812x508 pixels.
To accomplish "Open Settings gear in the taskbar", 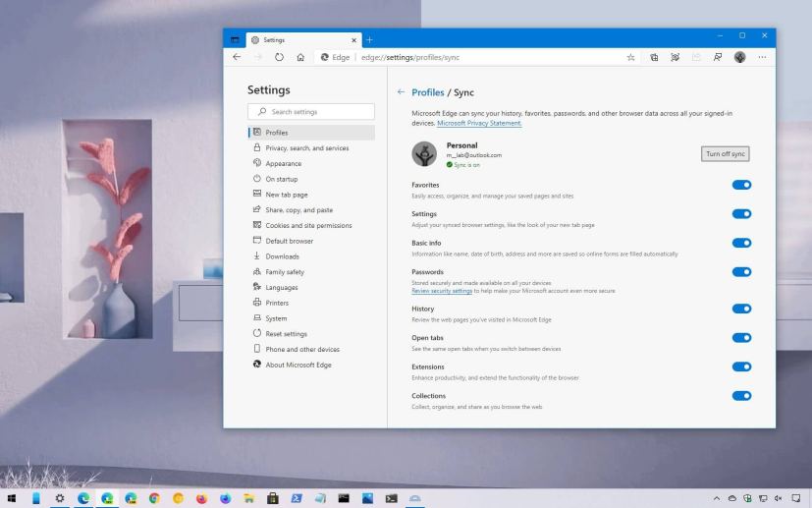I will point(60,499).
